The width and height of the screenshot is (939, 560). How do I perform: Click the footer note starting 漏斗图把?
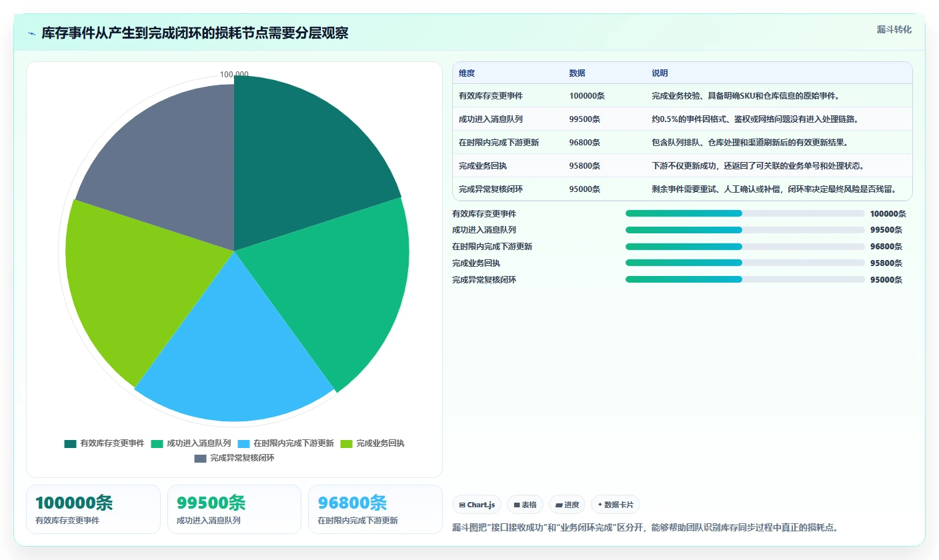coord(645,527)
